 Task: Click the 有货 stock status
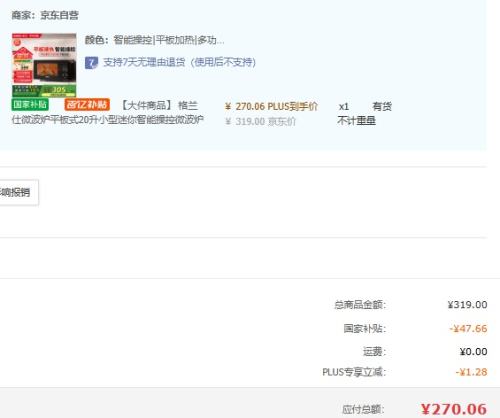pyautogui.click(x=382, y=107)
